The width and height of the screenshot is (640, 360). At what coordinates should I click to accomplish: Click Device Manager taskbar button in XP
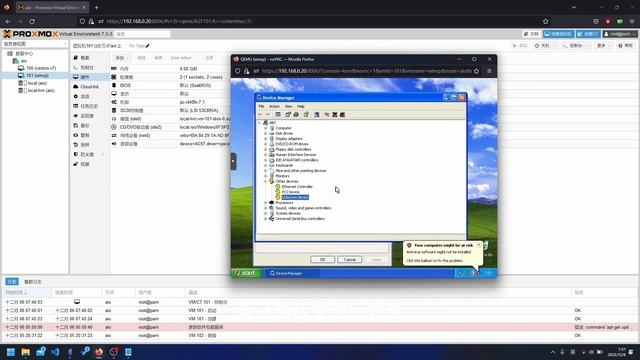pyautogui.click(x=292, y=273)
